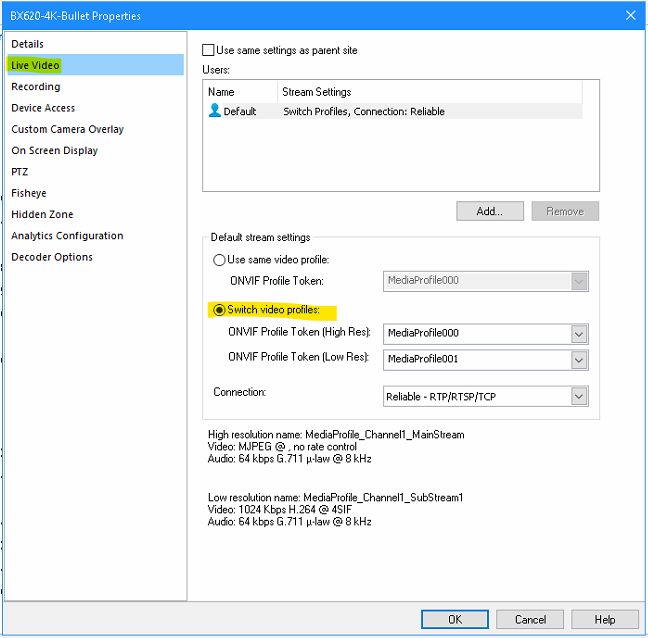
Task: Click the Cancel button
Action: coord(530,619)
